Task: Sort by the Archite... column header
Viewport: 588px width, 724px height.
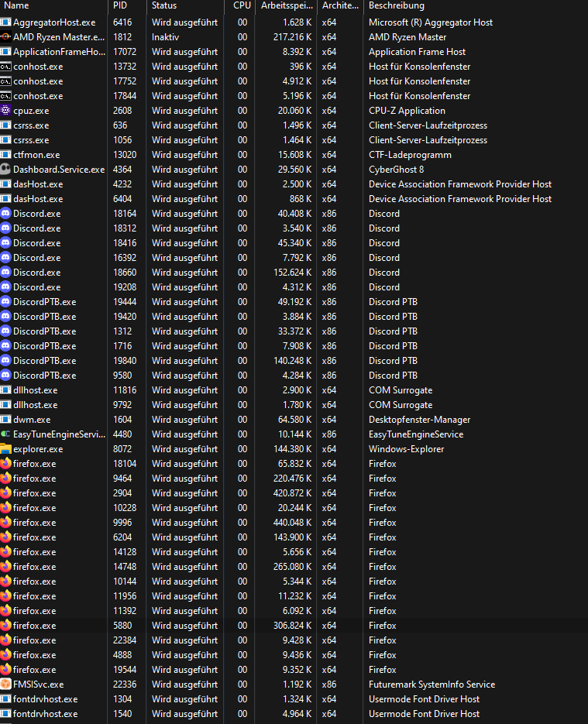Action: click(x=340, y=5)
